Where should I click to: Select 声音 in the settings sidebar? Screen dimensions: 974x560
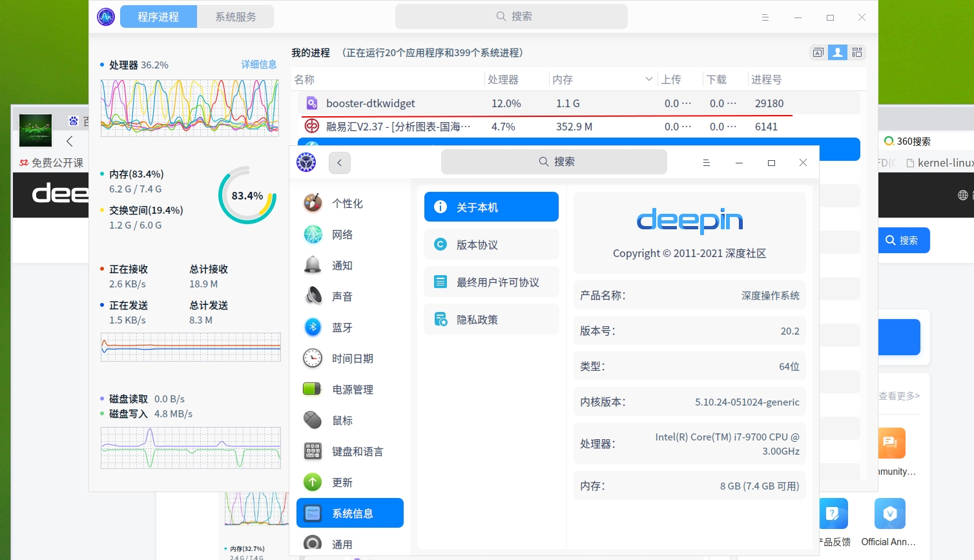coord(342,296)
